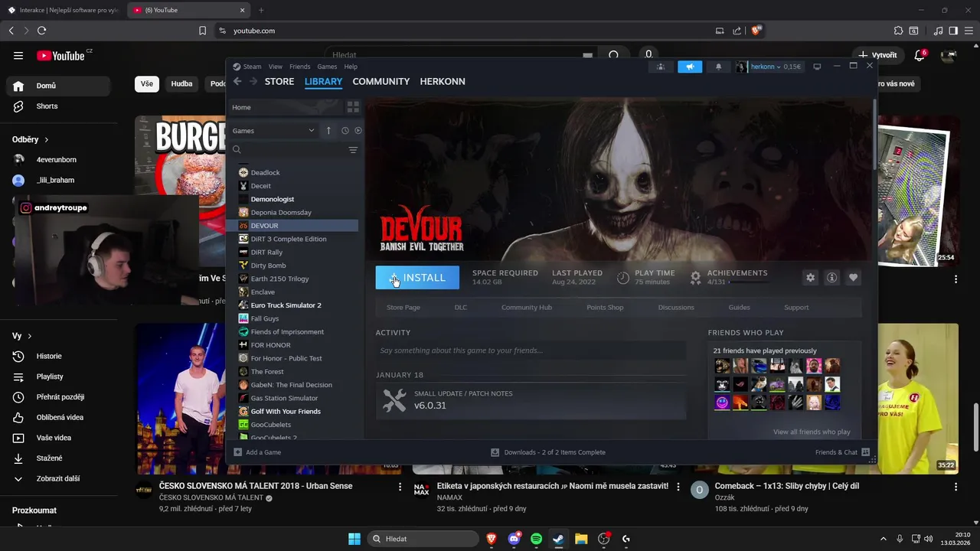Open YouTube Historie in sidebar

pyautogui.click(x=57, y=357)
